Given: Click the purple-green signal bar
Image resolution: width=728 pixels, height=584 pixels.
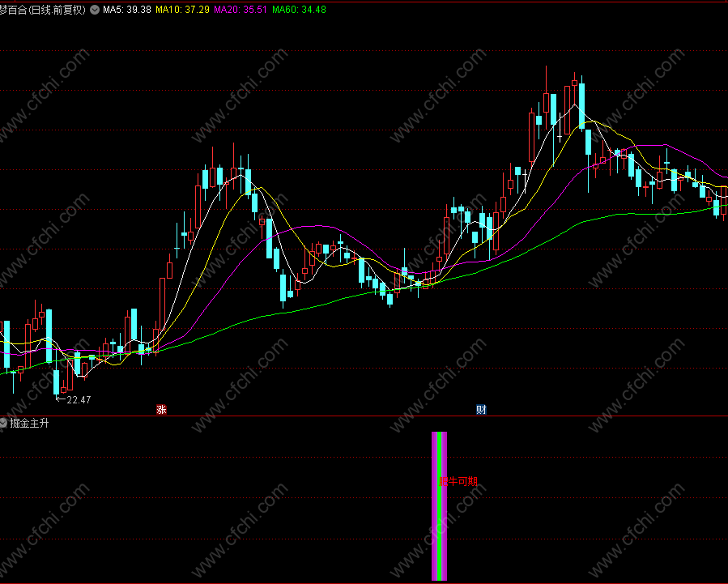Looking at the screenshot, I should click(439, 506).
